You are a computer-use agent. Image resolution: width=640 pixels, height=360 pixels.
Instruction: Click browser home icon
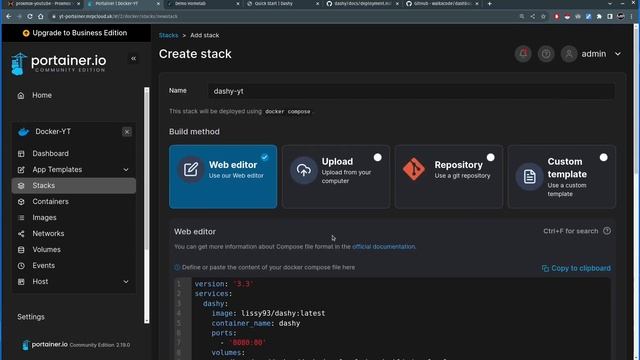pos(40,16)
